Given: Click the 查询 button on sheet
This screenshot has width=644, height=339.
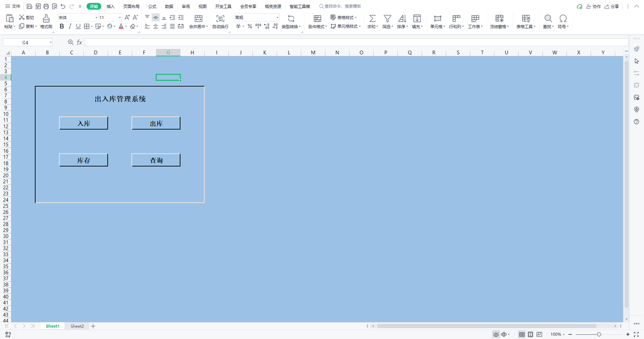Looking at the screenshot, I should click(x=156, y=160).
